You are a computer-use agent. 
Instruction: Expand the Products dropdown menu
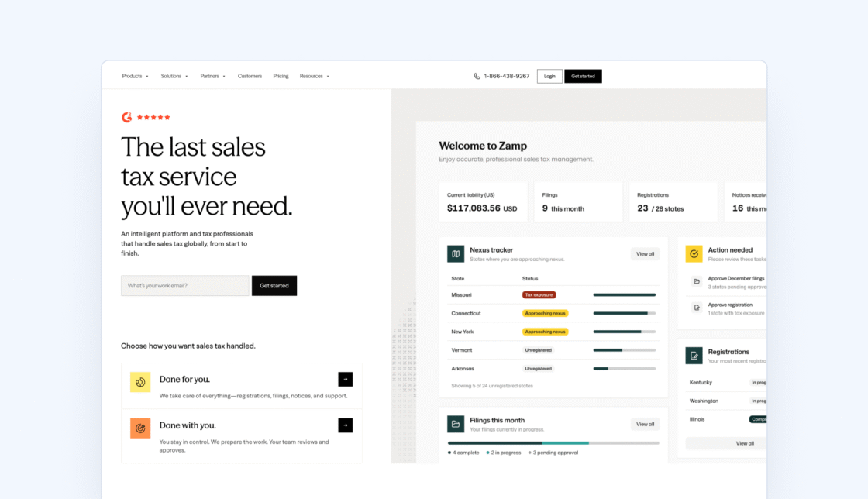(x=135, y=77)
